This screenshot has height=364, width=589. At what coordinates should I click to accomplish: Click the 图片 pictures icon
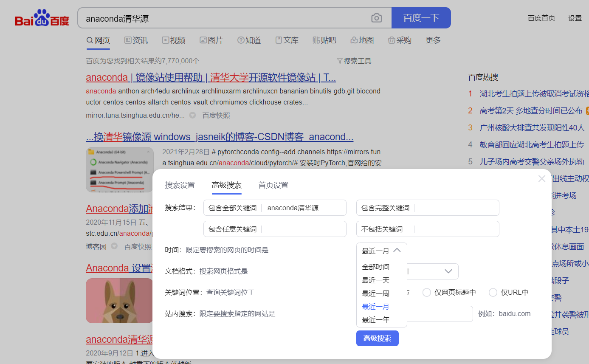203,40
